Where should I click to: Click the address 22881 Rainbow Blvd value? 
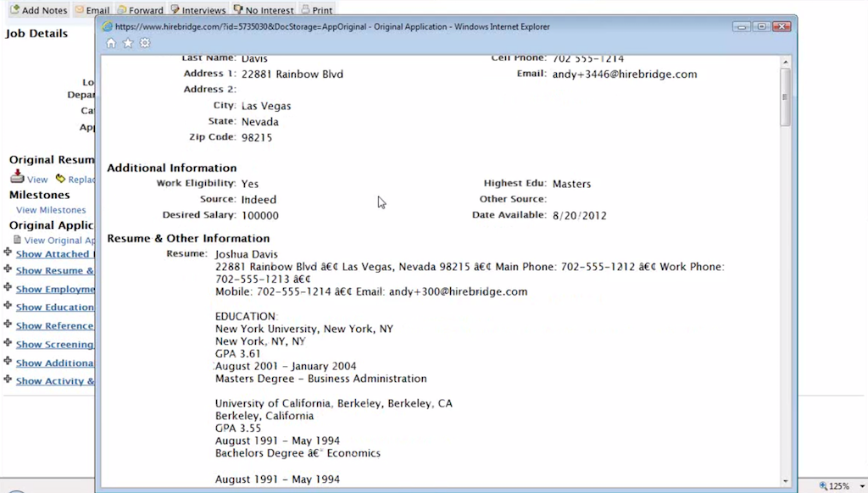pos(292,75)
